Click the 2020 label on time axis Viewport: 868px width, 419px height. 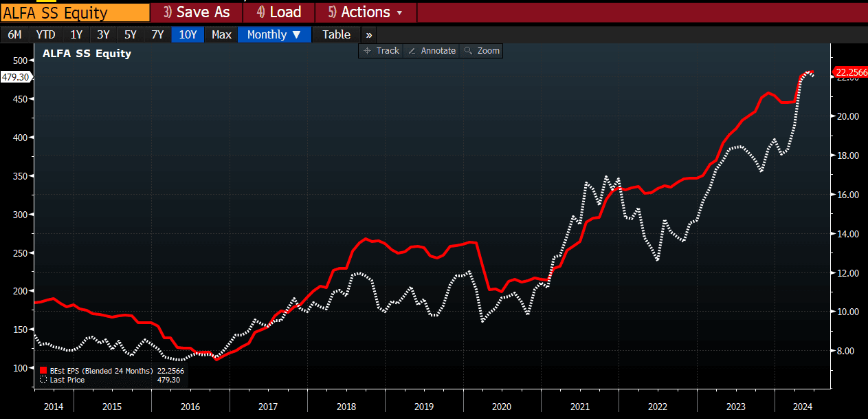pyautogui.click(x=502, y=407)
